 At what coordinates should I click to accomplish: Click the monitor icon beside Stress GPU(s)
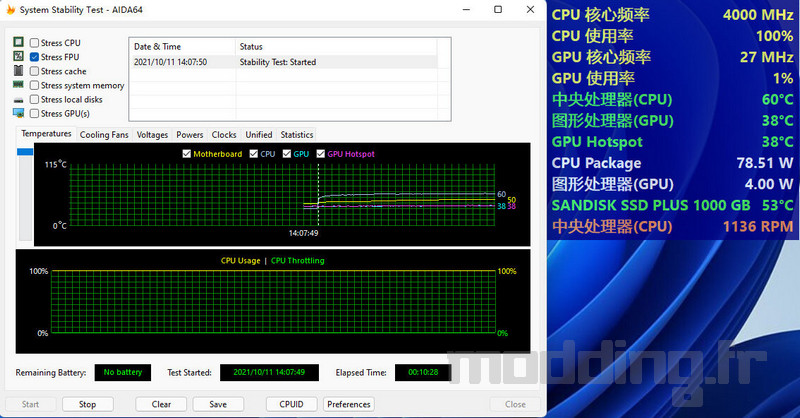pos(18,113)
